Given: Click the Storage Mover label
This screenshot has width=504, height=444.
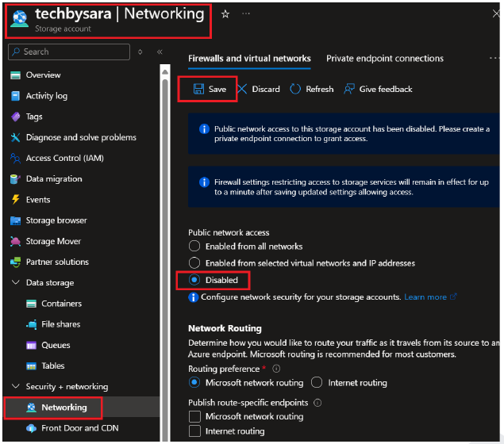Looking at the screenshot, I should (x=53, y=241).
